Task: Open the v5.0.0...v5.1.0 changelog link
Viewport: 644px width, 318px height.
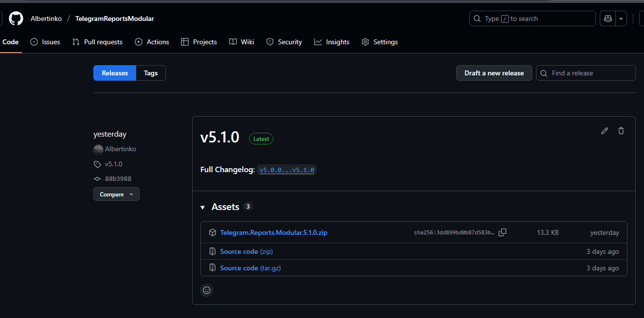Action: [286, 170]
